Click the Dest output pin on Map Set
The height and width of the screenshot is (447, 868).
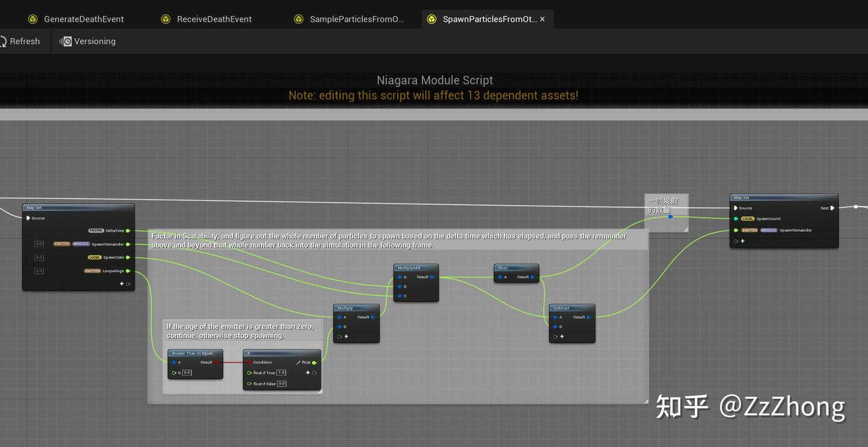(832, 208)
